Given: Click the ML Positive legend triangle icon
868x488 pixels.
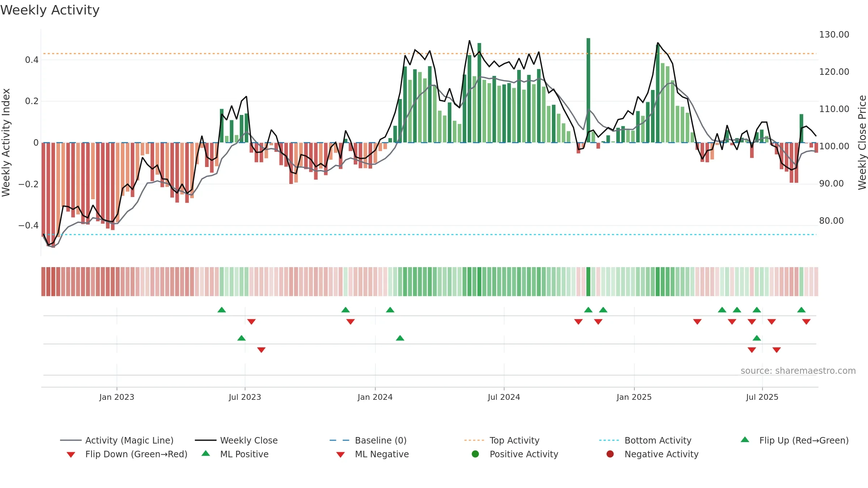Looking at the screenshot, I should [x=206, y=453].
